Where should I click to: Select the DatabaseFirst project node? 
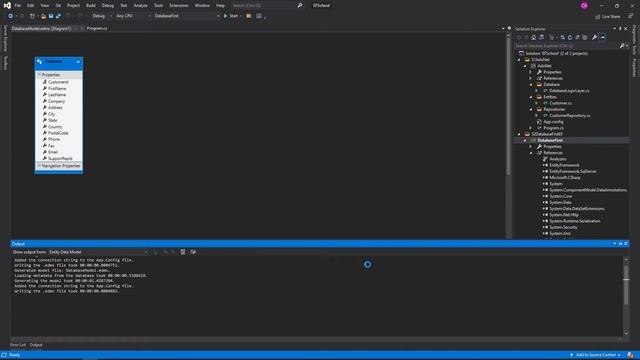(550, 140)
